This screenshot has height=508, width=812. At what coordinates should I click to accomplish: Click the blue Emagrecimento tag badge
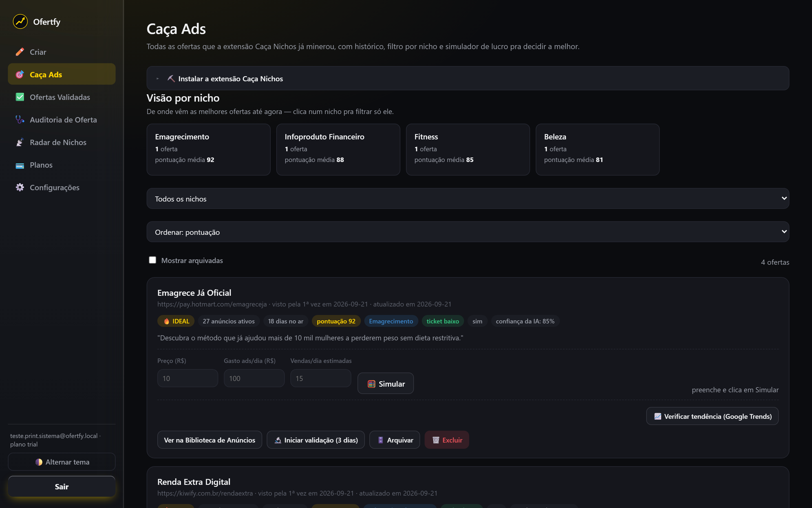click(x=391, y=321)
